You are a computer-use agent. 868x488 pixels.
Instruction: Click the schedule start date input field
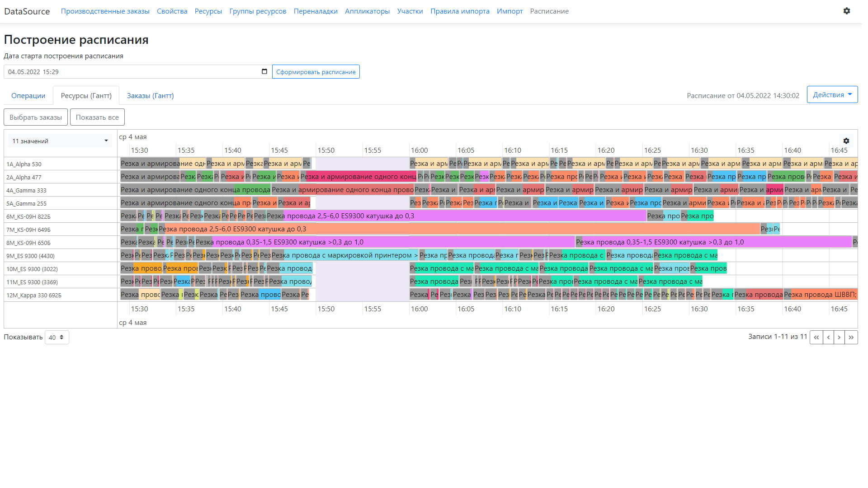pyautogui.click(x=131, y=72)
